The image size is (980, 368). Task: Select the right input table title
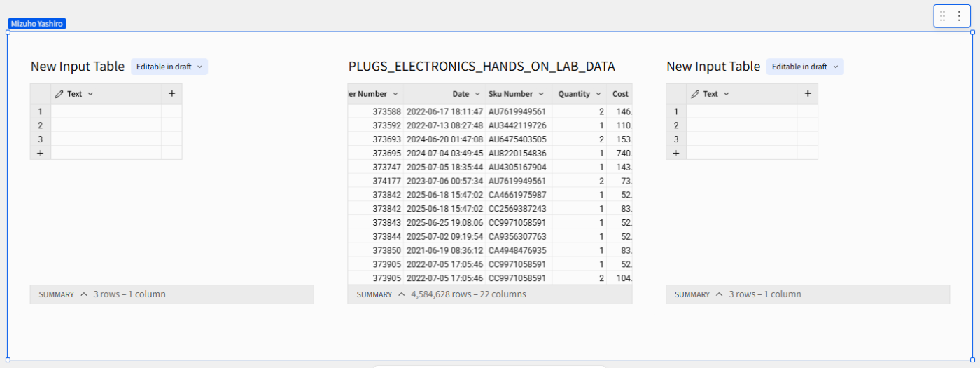713,67
